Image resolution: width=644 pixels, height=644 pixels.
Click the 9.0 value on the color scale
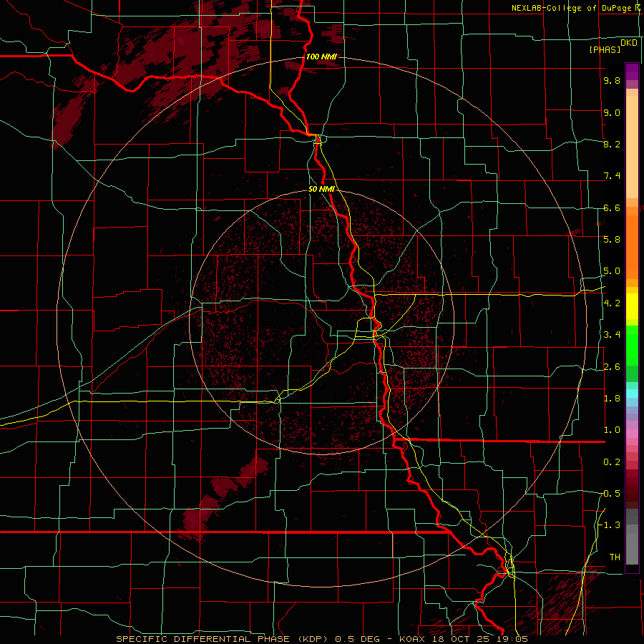(612, 112)
